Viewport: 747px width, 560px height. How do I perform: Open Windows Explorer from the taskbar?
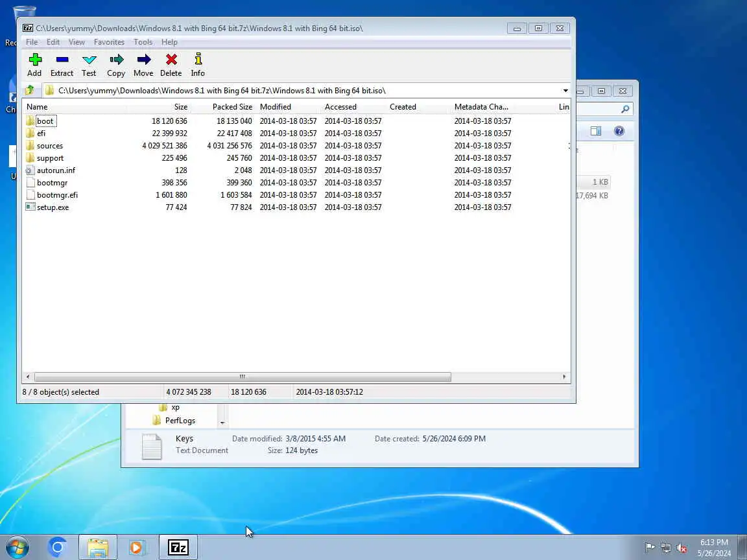click(98, 547)
